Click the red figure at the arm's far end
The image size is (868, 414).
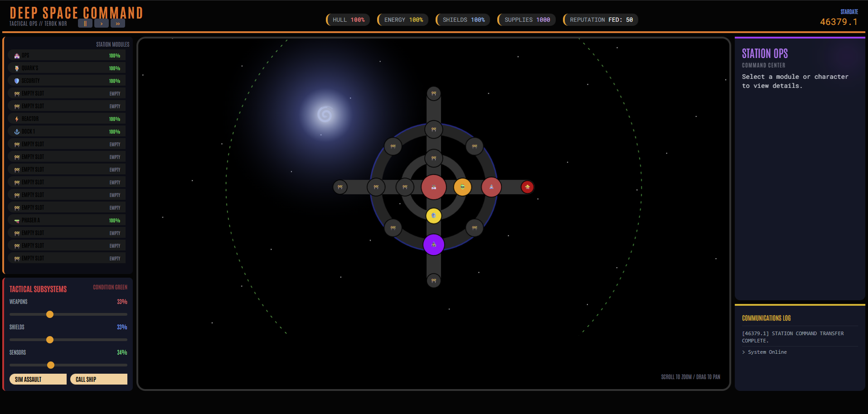point(528,187)
